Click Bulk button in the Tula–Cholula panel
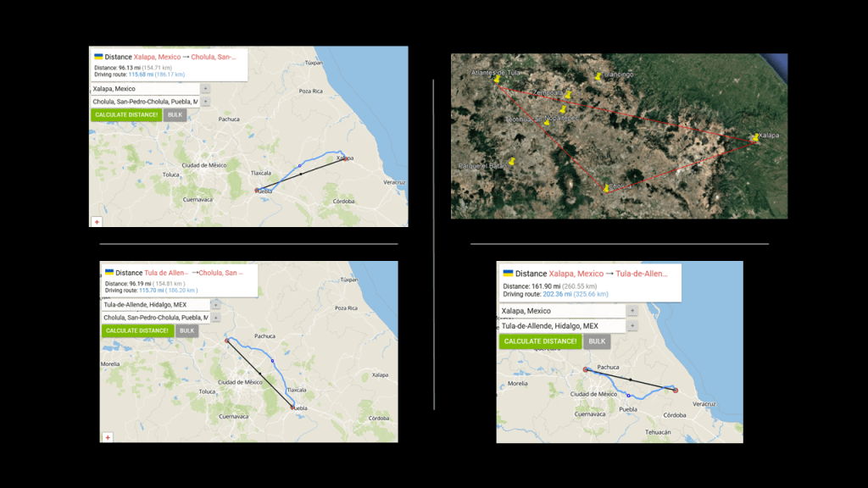868x488 pixels. pyautogui.click(x=187, y=330)
